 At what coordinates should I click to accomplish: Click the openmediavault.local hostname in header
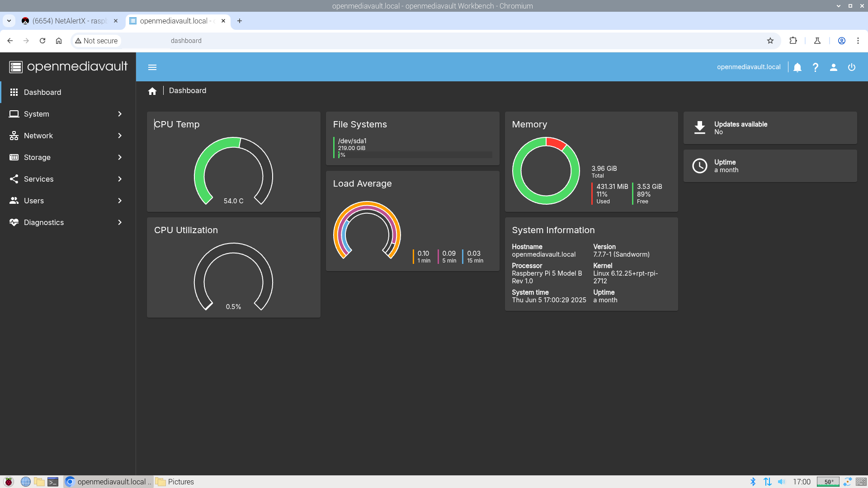pyautogui.click(x=749, y=67)
